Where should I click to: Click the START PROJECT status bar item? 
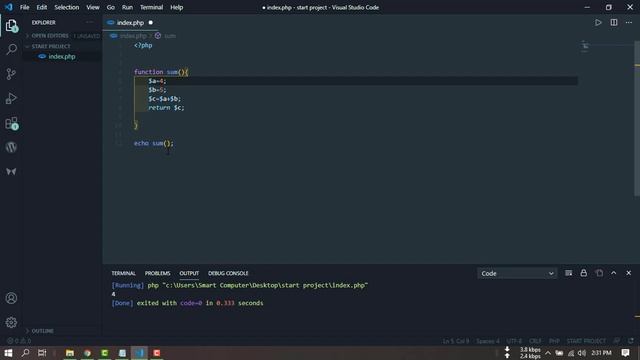click(x=586, y=341)
